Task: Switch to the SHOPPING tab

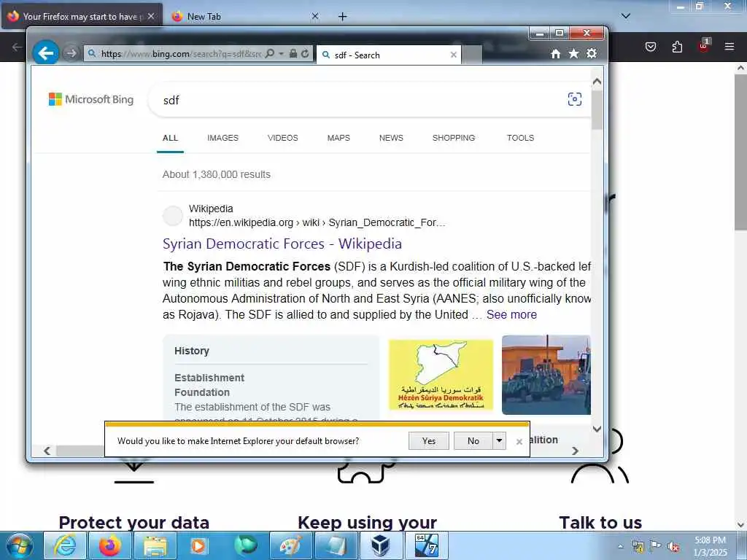Action: click(454, 138)
